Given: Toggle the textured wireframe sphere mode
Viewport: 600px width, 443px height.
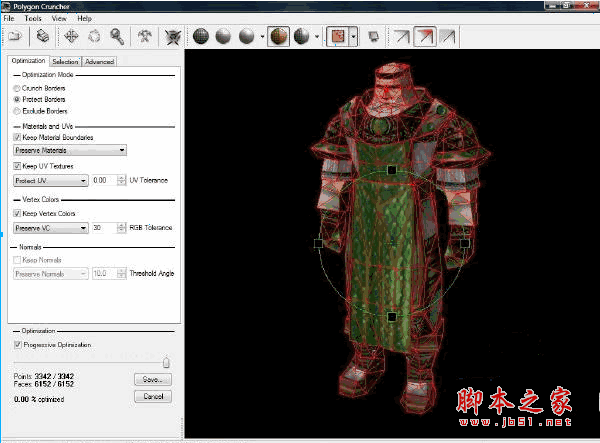Looking at the screenshot, I should point(279,36).
